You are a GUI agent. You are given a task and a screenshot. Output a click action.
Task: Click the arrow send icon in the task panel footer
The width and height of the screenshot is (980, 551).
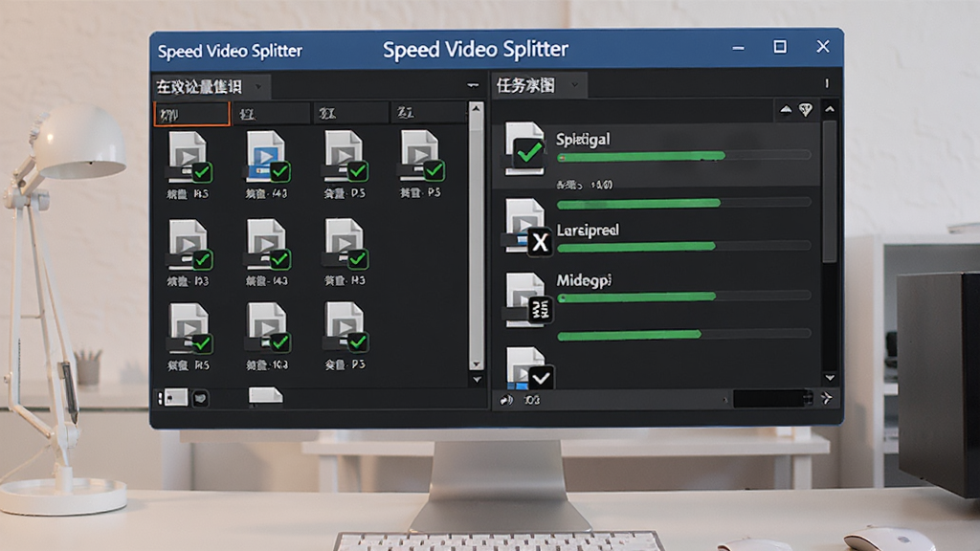[x=826, y=399]
